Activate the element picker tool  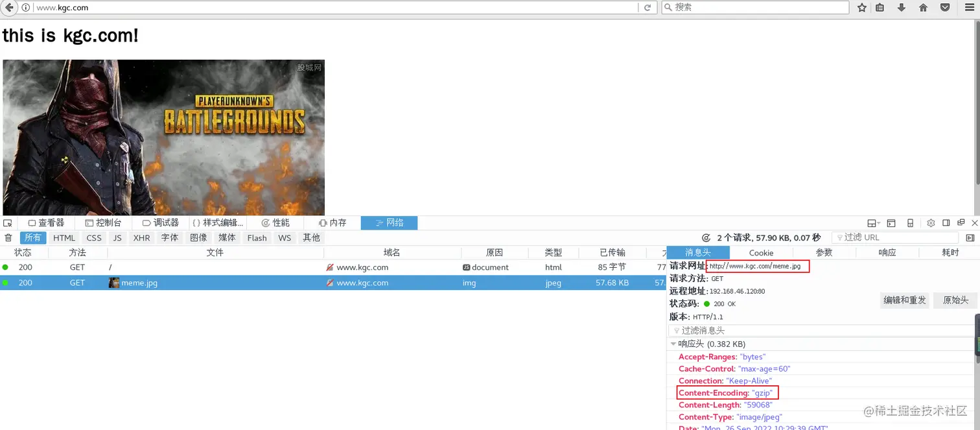pyautogui.click(x=8, y=222)
